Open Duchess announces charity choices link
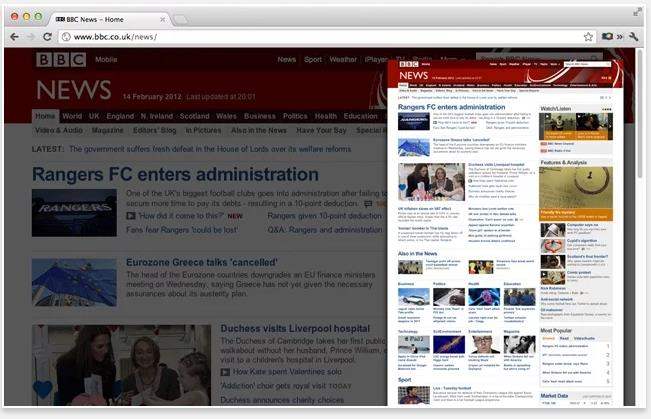Image resolution: width=651 pixels, height=419 pixels. (x=282, y=400)
